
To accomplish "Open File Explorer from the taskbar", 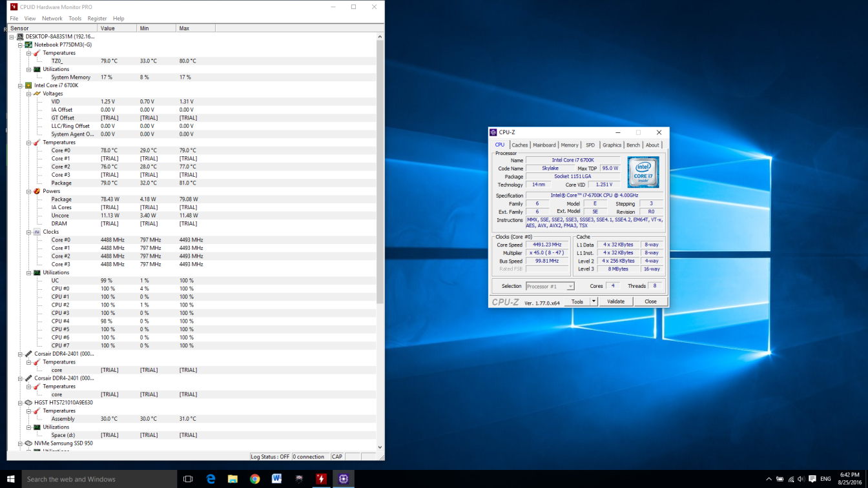I will 232,479.
